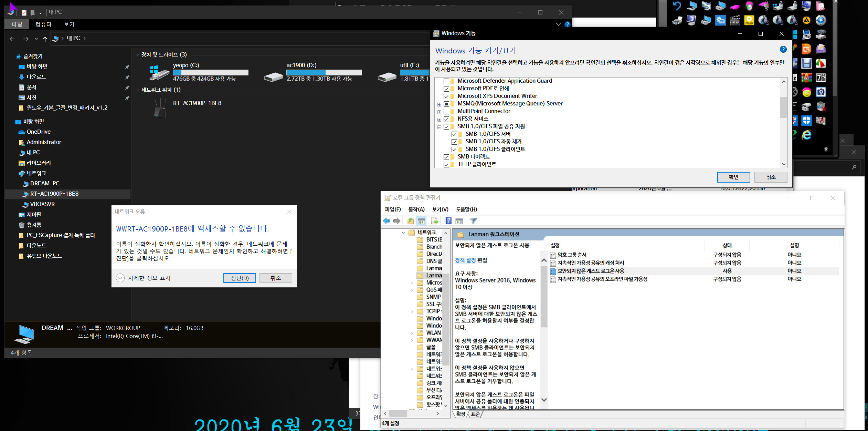Screen dimensions: 868x431
Task: Click the 7z SFX icon in launcher panel
Action: click(x=821, y=78)
